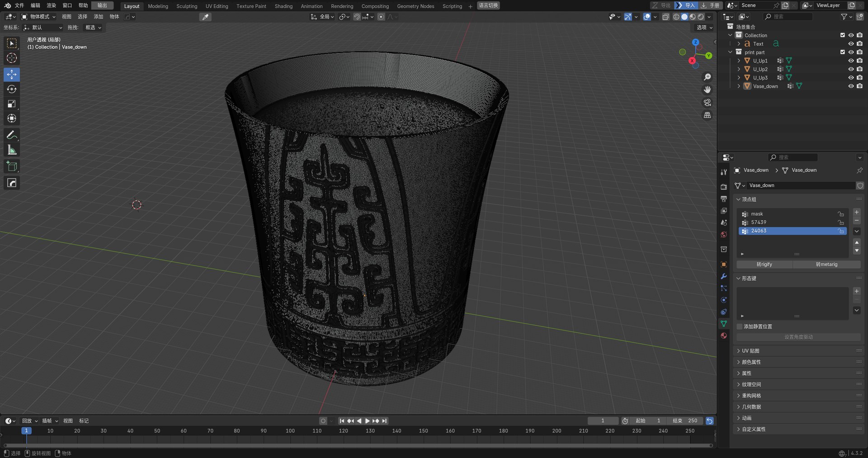Click the zoom viewport magnifier icon

click(708, 77)
